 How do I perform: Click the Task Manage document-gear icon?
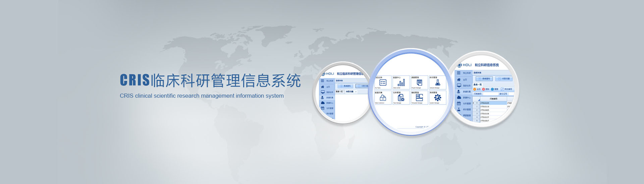[x=401, y=98]
